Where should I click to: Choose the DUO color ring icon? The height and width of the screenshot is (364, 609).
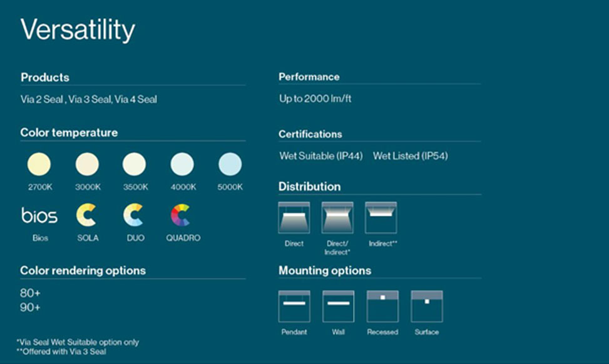tap(133, 215)
